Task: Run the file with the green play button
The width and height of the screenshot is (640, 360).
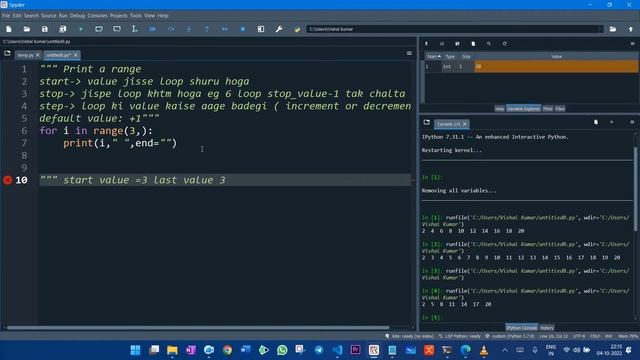Action: (81, 29)
